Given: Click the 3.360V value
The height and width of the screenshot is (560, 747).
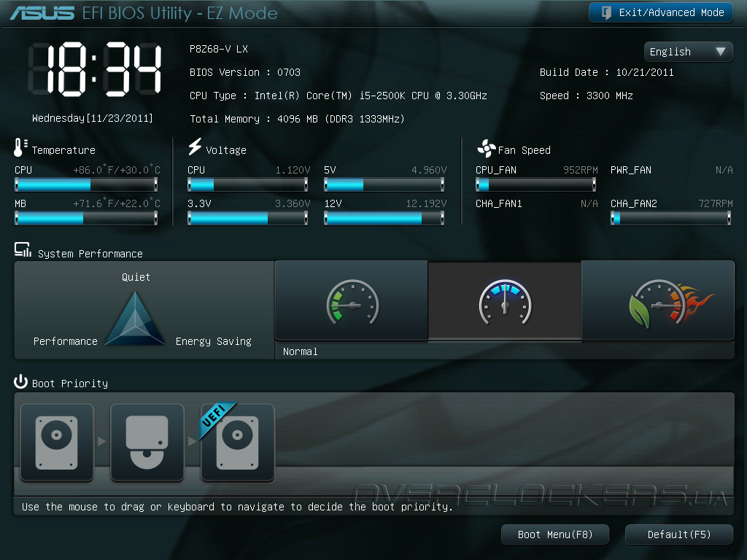Looking at the screenshot, I should 293,204.
